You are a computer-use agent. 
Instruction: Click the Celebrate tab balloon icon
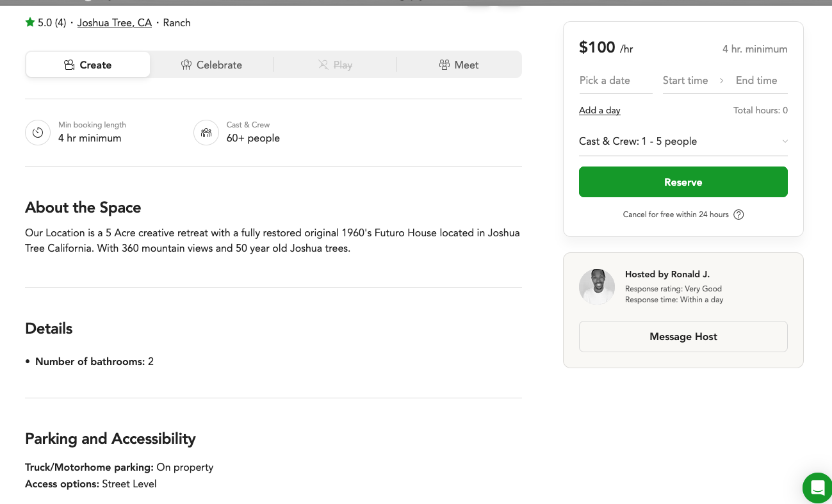(x=186, y=65)
